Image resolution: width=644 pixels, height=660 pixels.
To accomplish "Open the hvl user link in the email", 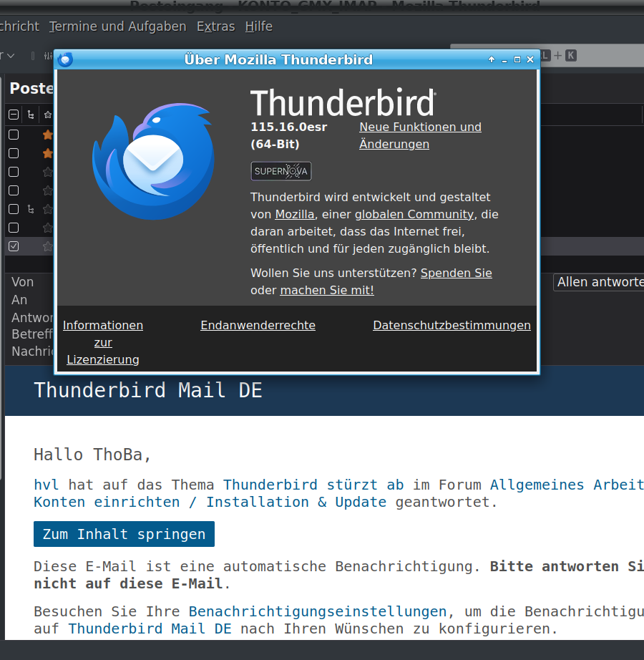I will 47,485.
